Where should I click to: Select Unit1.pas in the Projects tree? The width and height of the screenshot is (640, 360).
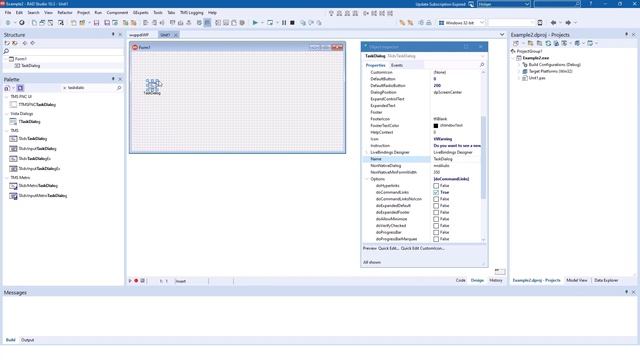pyautogui.click(x=537, y=78)
